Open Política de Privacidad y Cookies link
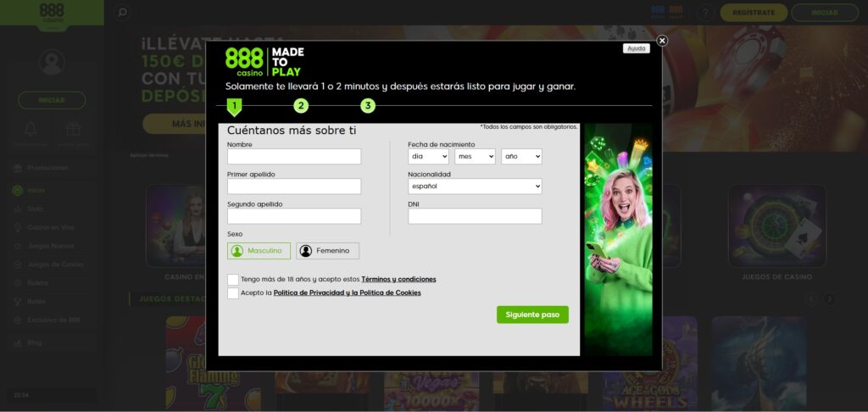868x412 pixels. pos(347,292)
